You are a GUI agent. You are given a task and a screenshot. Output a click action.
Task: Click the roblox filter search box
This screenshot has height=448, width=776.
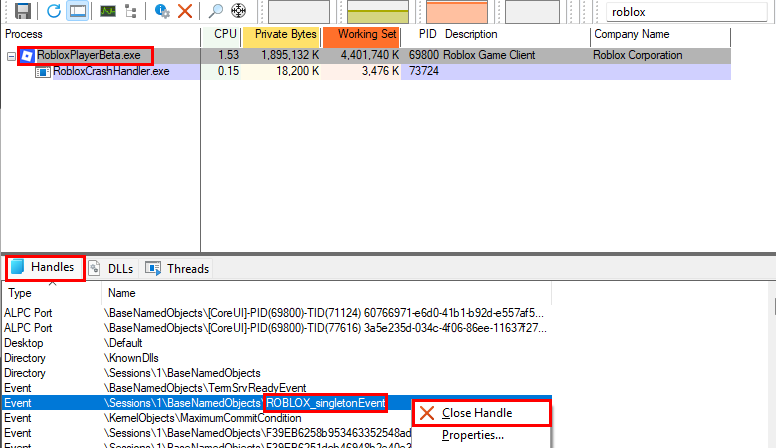point(687,12)
